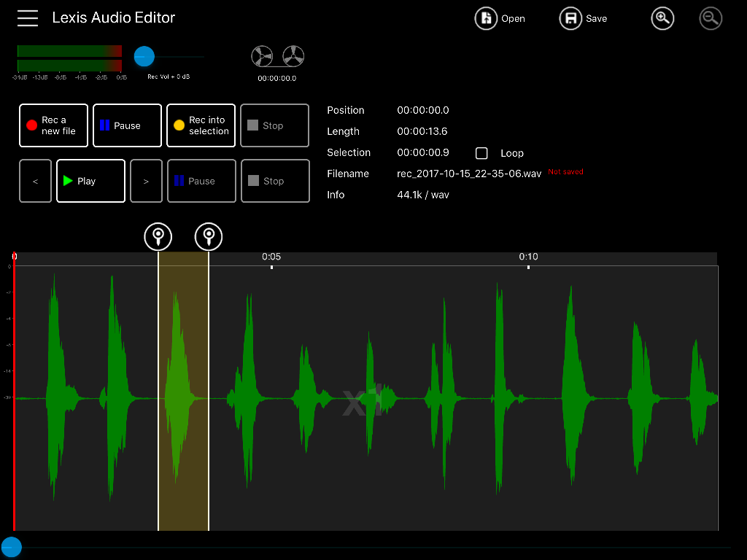Screen dimensions: 747x560
Task: Click the Rec Vol slider knob
Action: [144, 56]
